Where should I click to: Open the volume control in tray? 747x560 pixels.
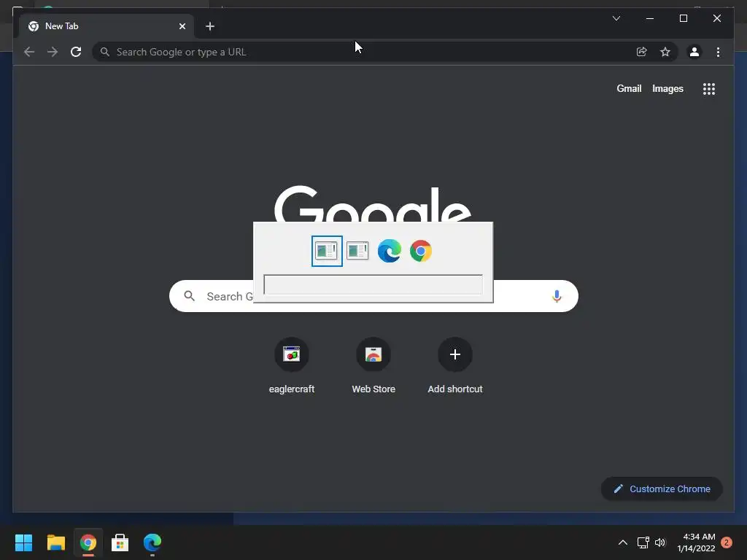click(x=659, y=542)
